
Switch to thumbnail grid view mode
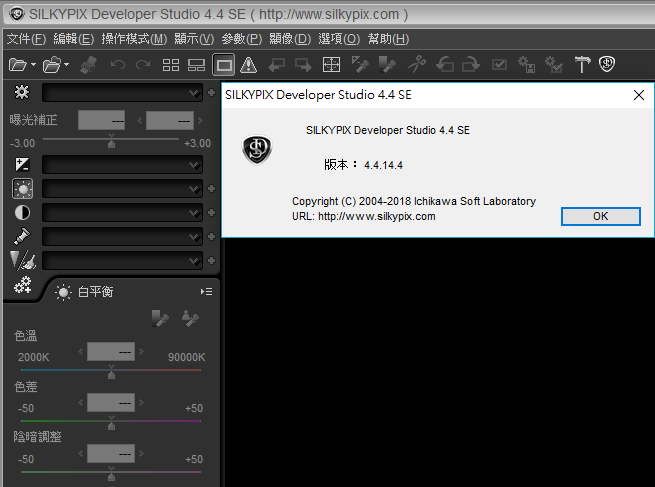[171, 65]
